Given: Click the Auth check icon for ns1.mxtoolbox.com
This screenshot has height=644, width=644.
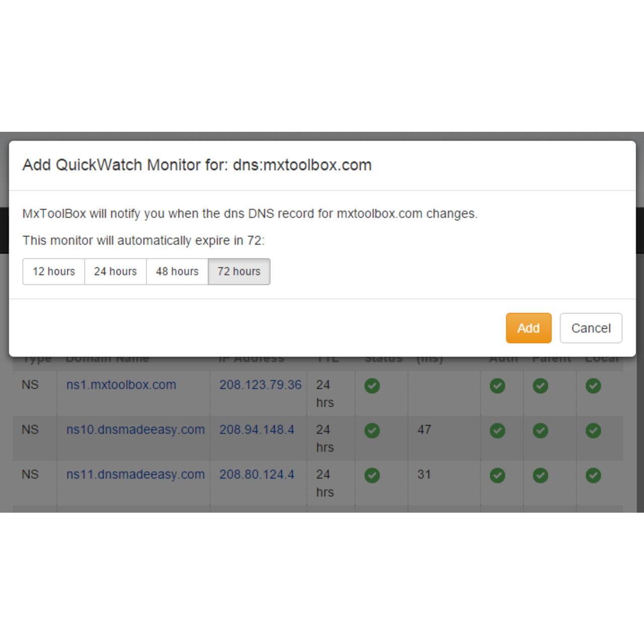Looking at the screenshot, I should point(497,386).
